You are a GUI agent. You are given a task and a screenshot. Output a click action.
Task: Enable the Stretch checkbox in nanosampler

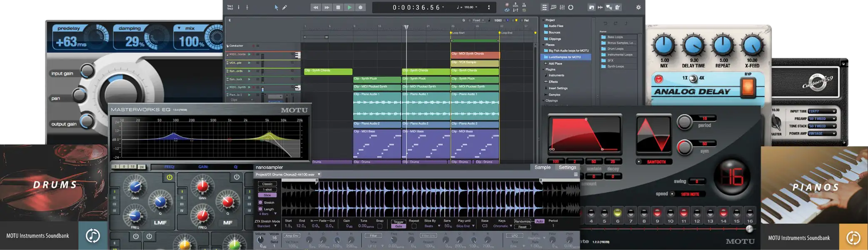pos(260,202)
